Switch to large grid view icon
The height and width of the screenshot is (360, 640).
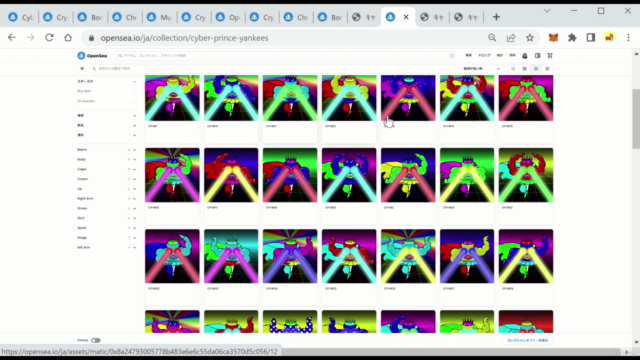click(524, 69)
